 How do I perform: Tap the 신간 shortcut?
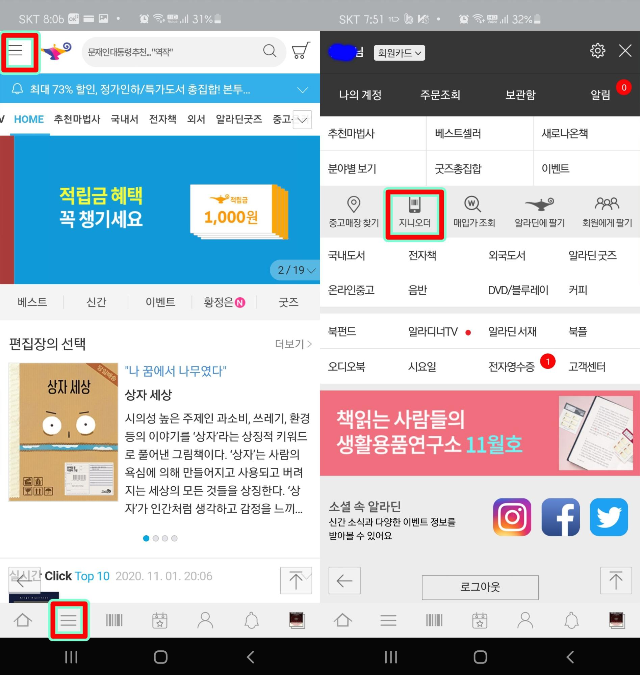(x=96, y=302)
